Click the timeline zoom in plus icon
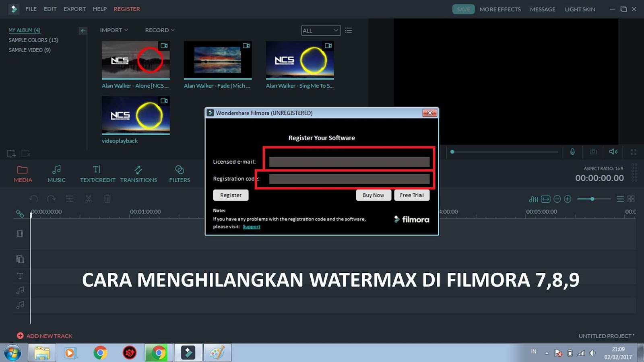This screenshot has height=362, width=644. (568, 199)
